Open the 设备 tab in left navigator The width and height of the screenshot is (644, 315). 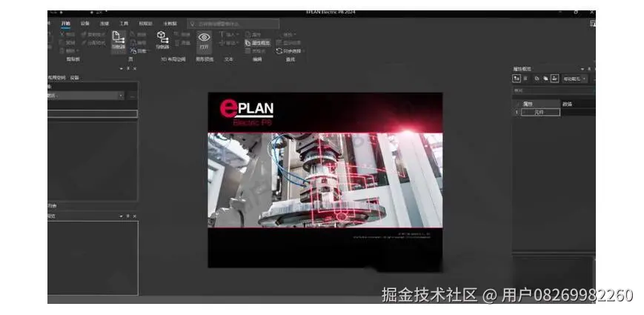(74, 78)
